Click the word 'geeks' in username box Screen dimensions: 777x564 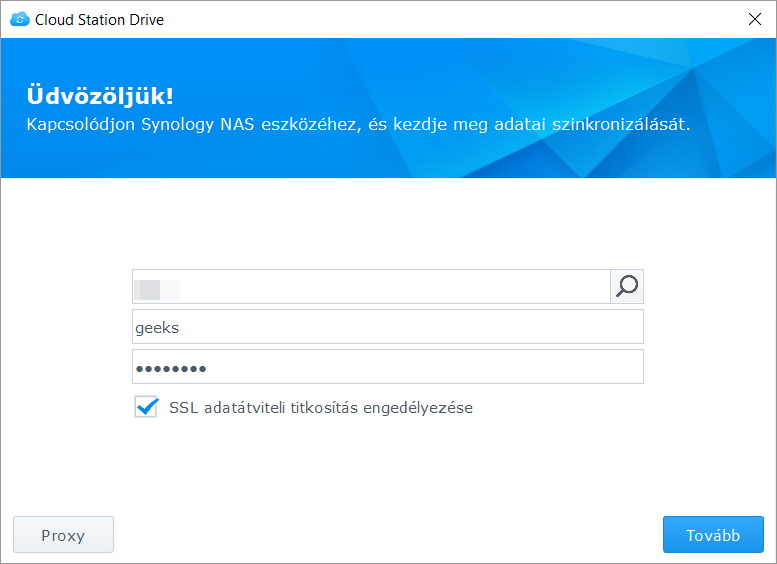tap(157, 327)
